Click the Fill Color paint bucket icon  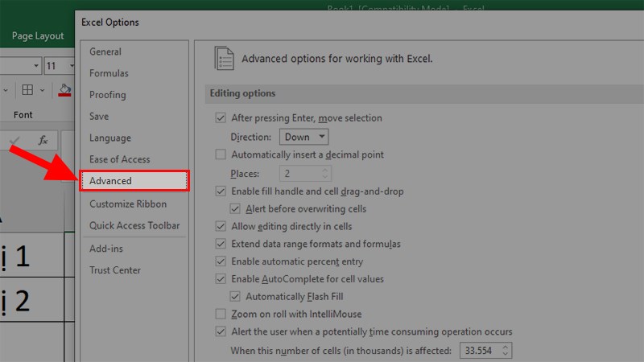coord(65,90)
